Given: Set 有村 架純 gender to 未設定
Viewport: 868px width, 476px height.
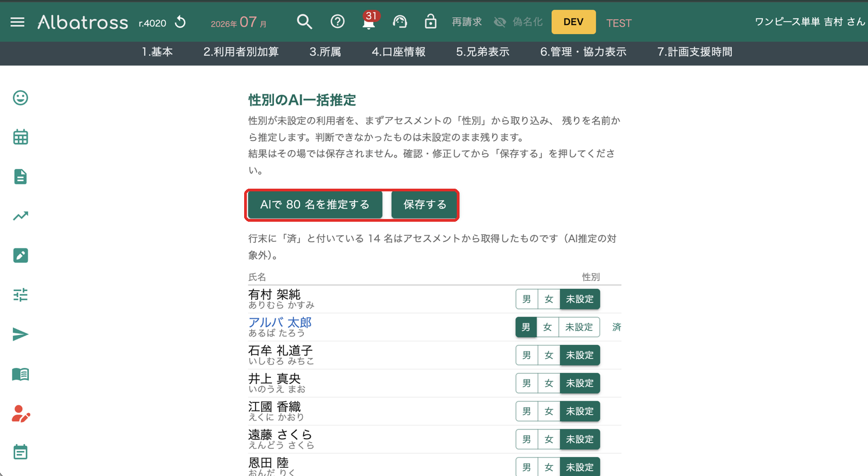Looking at the screenshot, I should [580, 299].
